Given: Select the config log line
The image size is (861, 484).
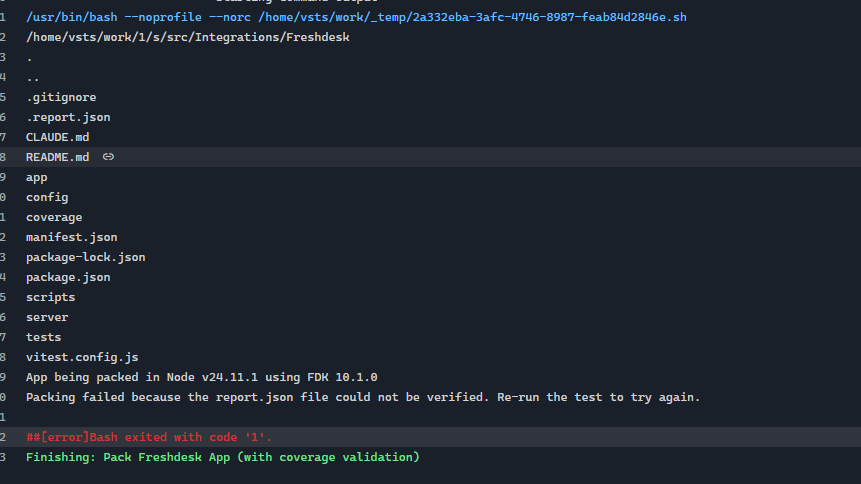Looking at the screenshot, I should tap(47, 197).
